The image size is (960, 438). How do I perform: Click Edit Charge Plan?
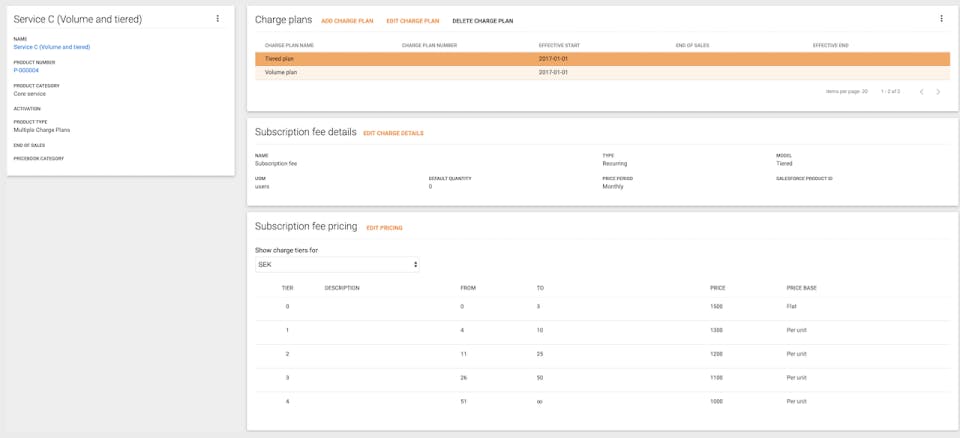point(412,21)
